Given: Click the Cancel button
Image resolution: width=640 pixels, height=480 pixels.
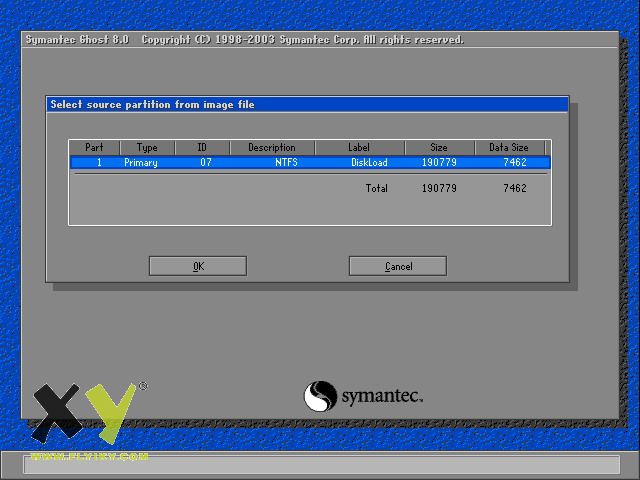Looking at the screenshot, I should (398, 266).
